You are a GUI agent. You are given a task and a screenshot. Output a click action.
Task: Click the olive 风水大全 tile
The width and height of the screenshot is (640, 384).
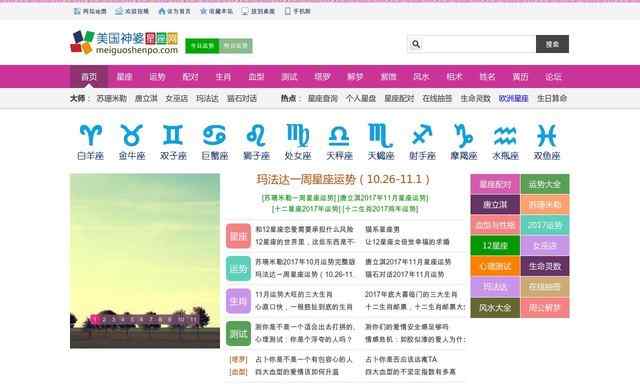tap(495, 308)
